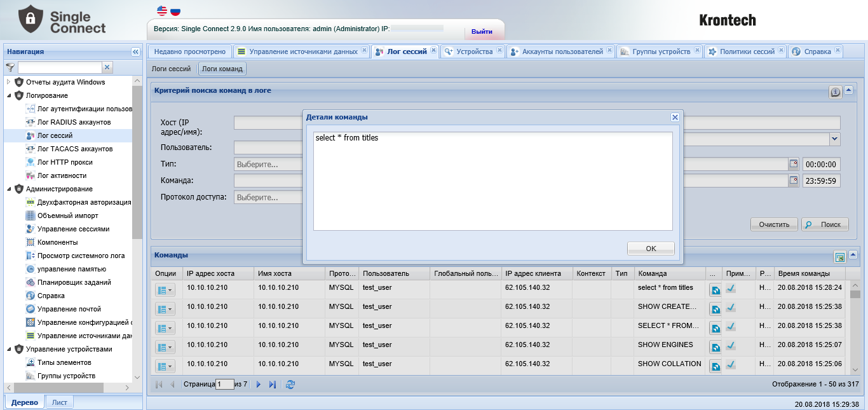This screenshot has width=868, height=410.
Task: Switch language using the US flag
Action: pyautogui.click(x=162, y=11)
